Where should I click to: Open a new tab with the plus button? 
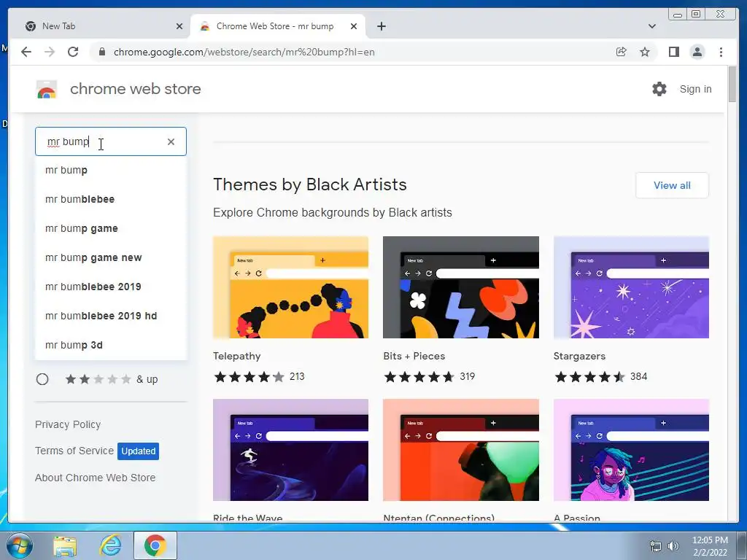coord(381,26)
